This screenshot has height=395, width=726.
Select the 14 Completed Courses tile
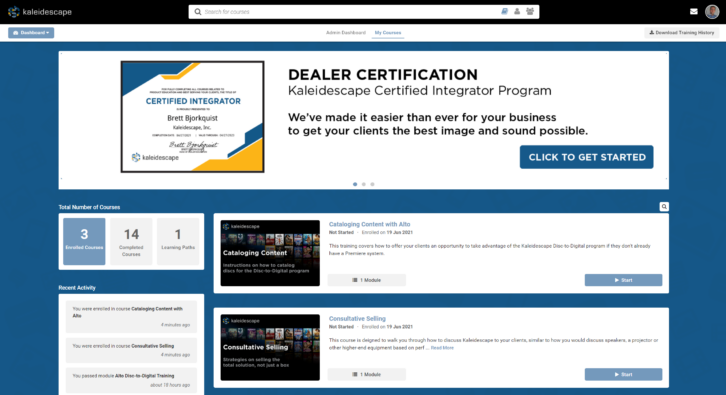pyautogui.click(x=131, y=241)
